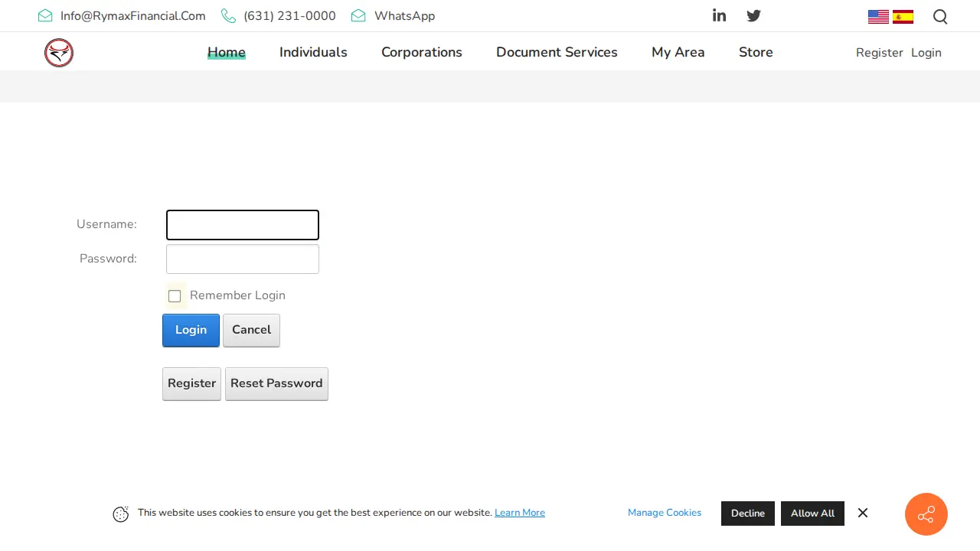Click the orange share floating button
Screen dimensions: 980x551
click(x=926, y=514)
